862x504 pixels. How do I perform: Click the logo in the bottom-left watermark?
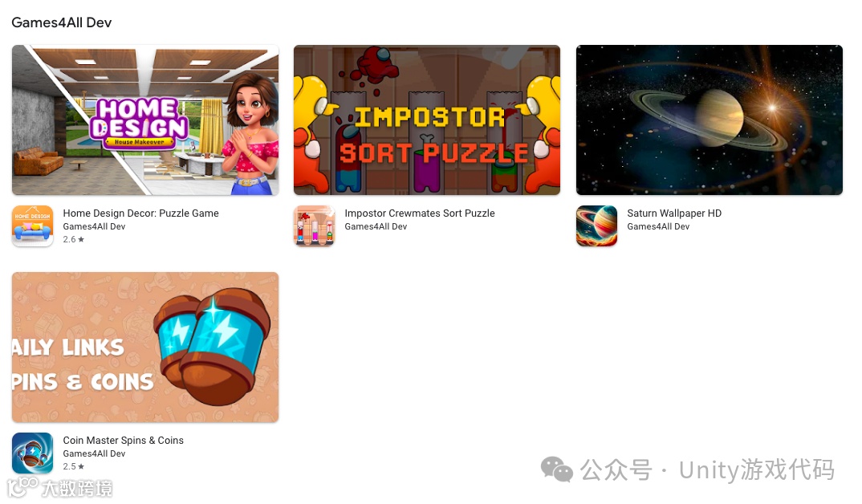pos(22,487)
